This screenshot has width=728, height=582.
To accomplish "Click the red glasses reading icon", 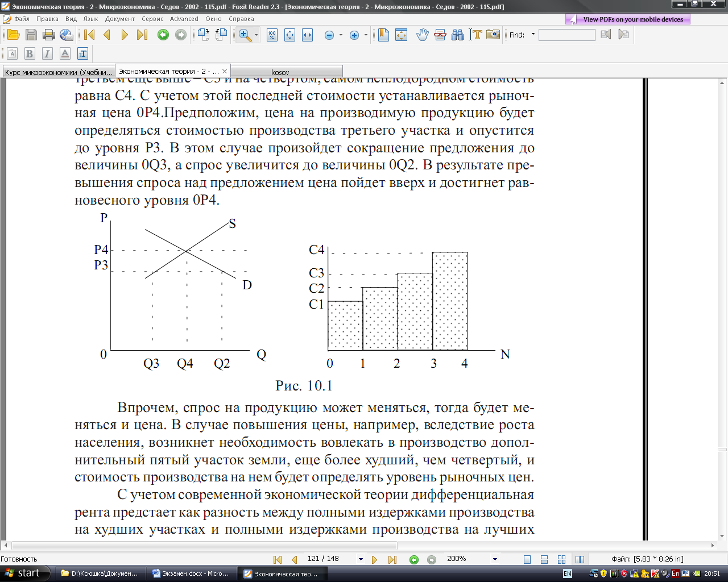I will tap(440, 35).
